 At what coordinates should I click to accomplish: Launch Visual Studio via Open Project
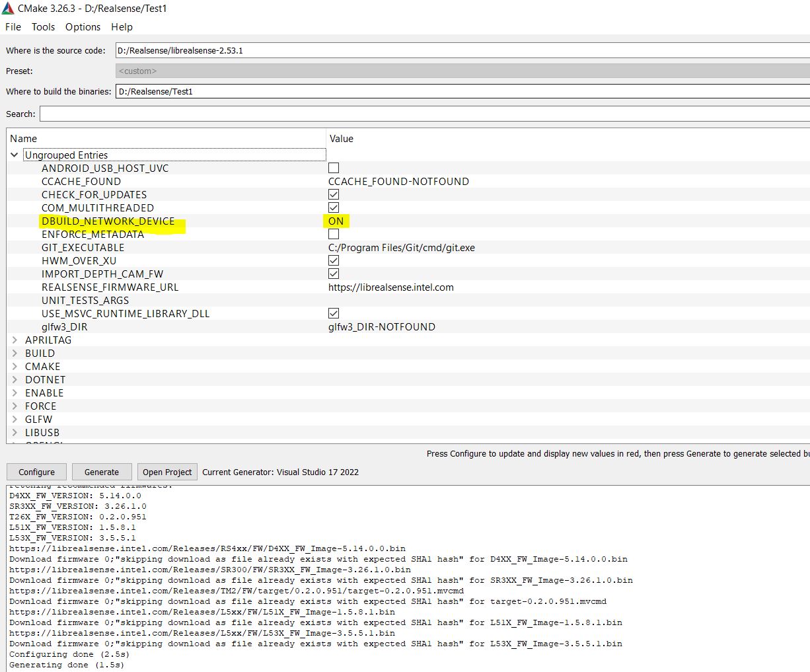(167, 472)
